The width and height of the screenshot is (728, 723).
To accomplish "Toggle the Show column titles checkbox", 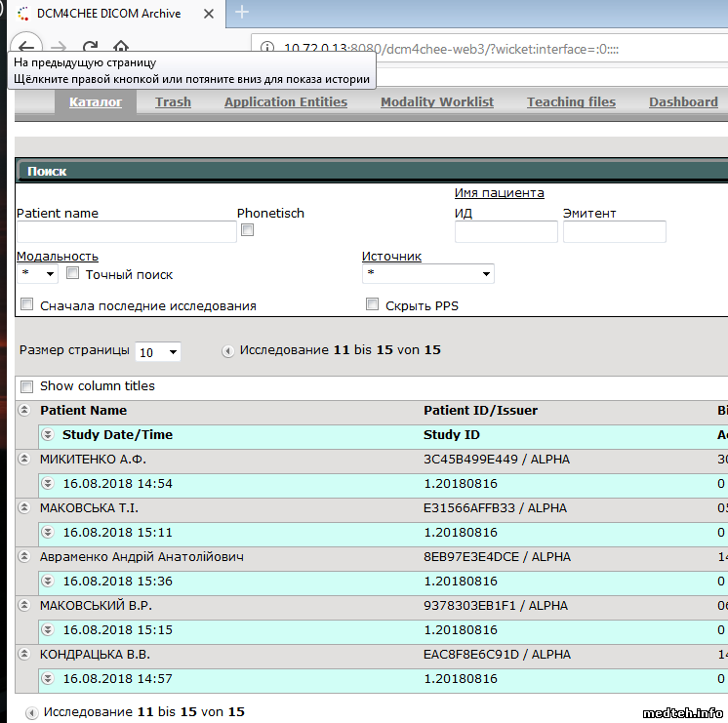I will (27, 386).
